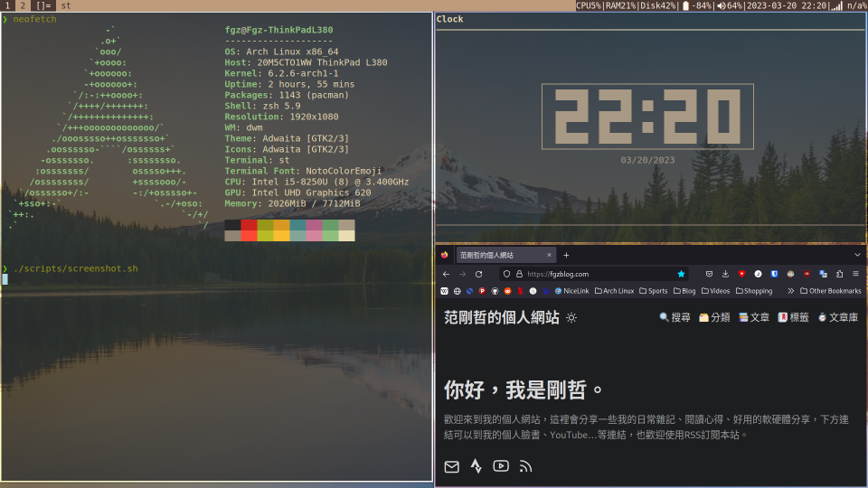Open the GitHub bookmark icon

pos(495,291)
